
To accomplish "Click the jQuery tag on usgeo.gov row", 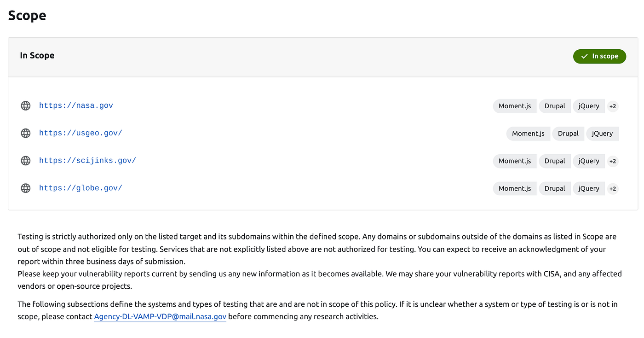I will [602, 134].
